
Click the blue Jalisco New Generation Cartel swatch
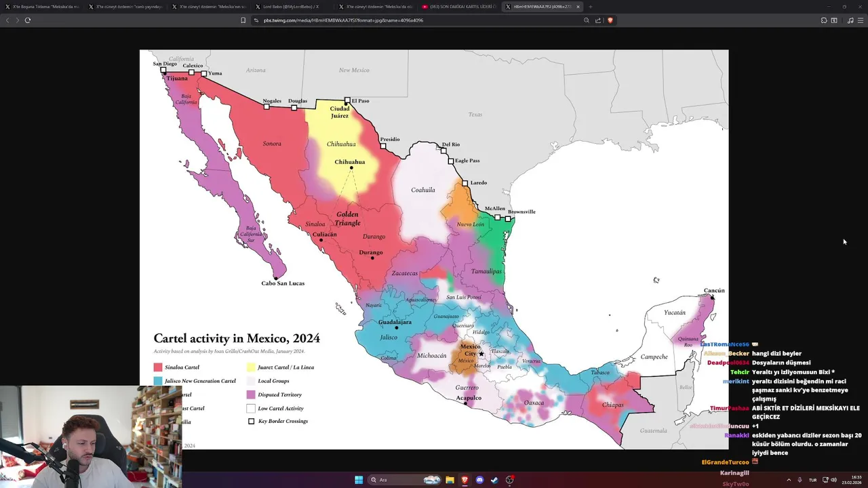[158, 381]
